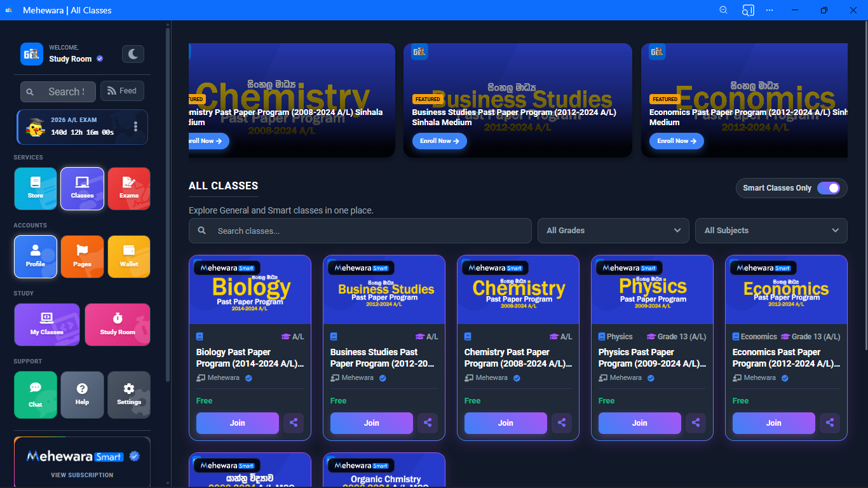Image resolution: width=868 pixels, height=488 pixels.
Task: Toggle Smart Classes Only switch
Action: [829, 188]
